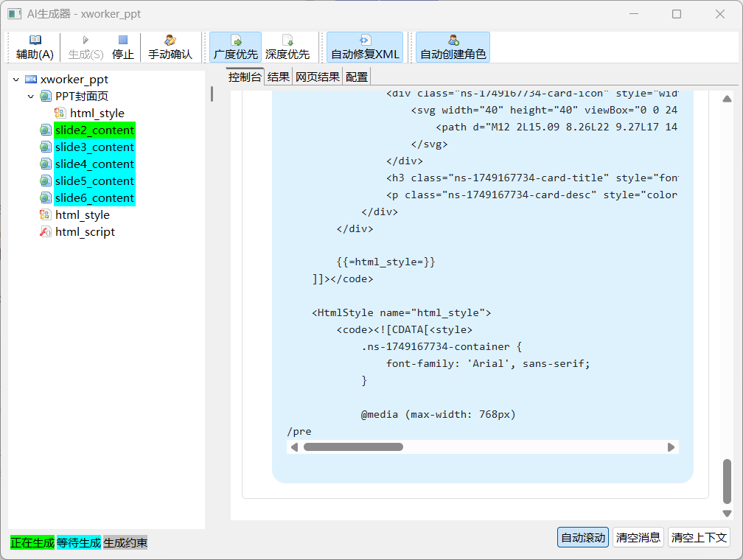Toggle 自动滚动 auto-scroll button

583,537
